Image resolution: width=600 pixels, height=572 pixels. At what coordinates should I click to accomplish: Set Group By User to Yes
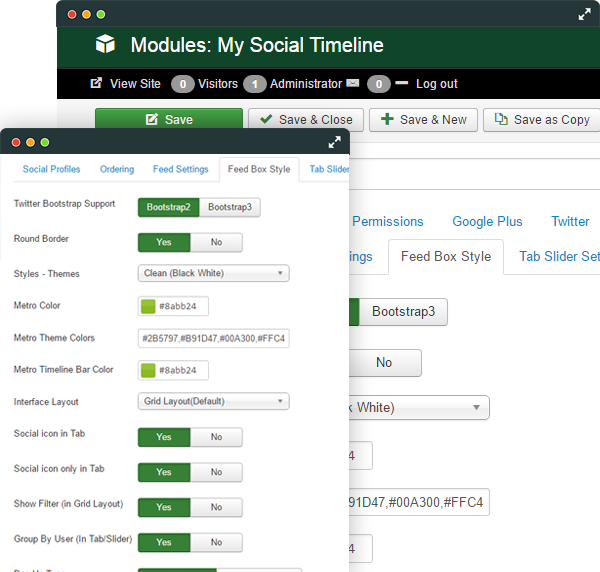[164, 543]
